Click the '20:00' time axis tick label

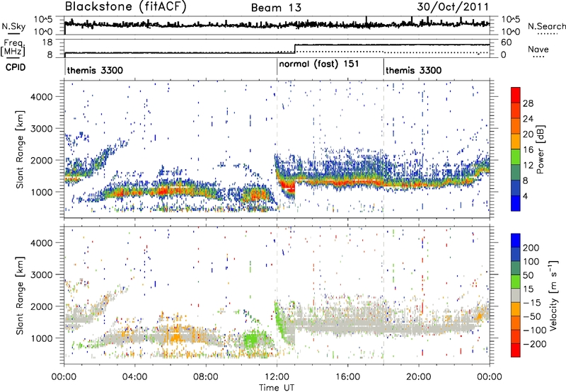pos(419,377)
